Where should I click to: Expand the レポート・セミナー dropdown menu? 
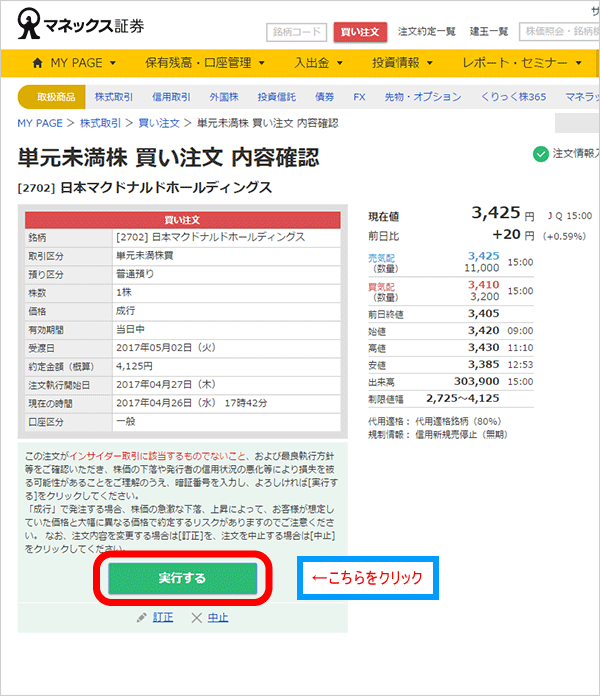pyautogui.click(x=522, y=63)
